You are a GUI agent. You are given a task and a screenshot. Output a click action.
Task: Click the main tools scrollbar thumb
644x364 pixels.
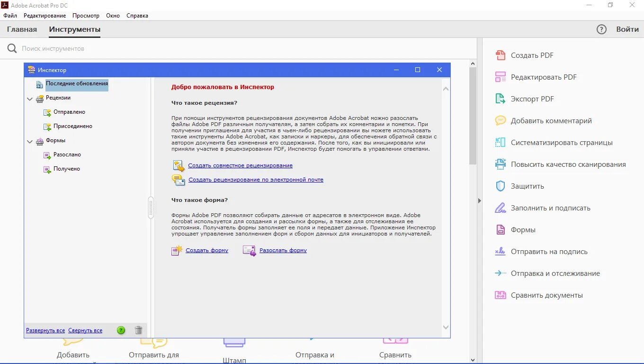[x=473, y=116]
